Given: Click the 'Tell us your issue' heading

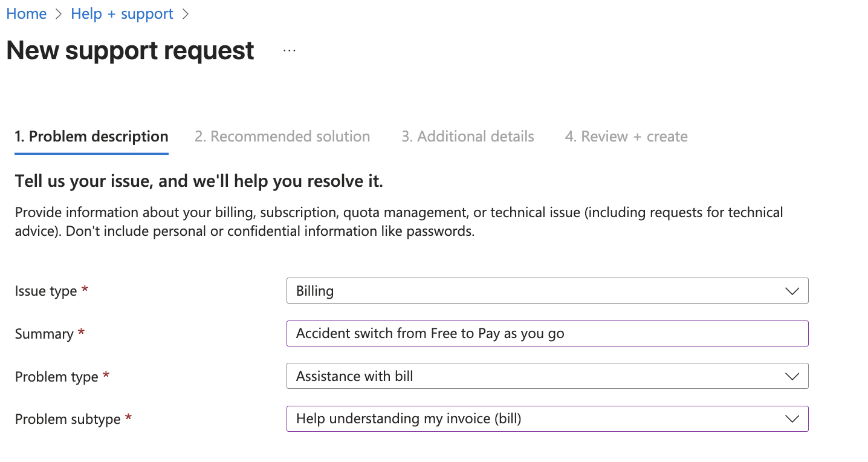Looking at the screenshot, I should tap(199, 181).
